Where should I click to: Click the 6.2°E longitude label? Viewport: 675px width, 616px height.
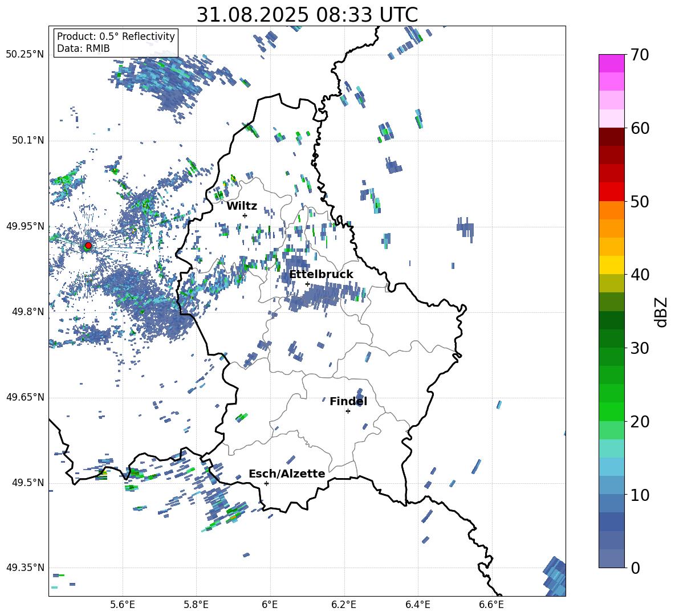[344, 605]
